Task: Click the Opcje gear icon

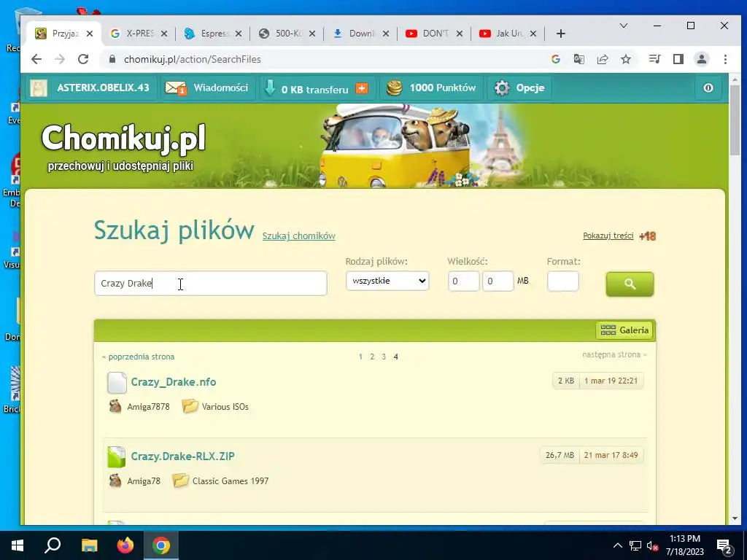Action: [x=502, y=87]
